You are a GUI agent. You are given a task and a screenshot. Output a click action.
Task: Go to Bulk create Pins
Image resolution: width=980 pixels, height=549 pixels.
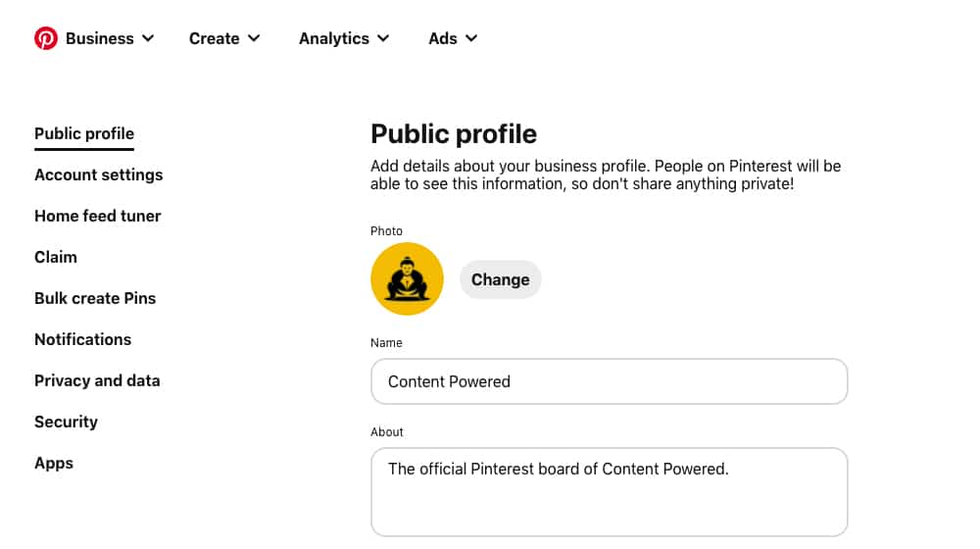[95, 299]
